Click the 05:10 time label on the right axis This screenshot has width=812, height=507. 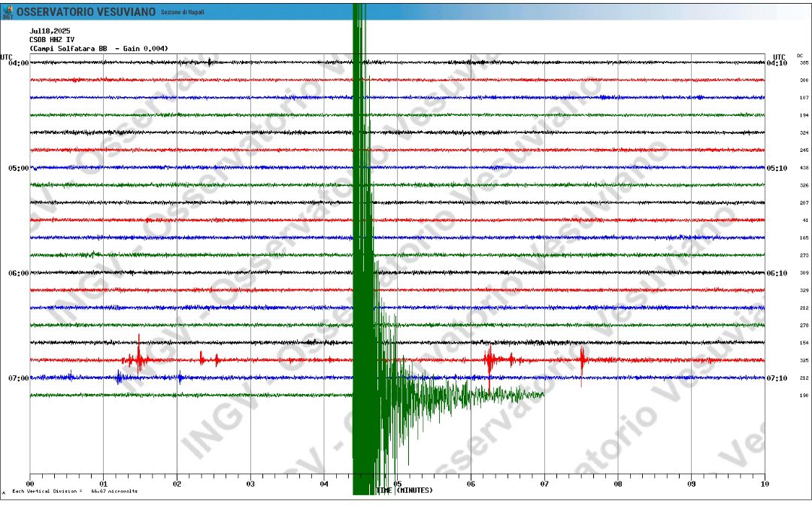[x=777, y=168]
